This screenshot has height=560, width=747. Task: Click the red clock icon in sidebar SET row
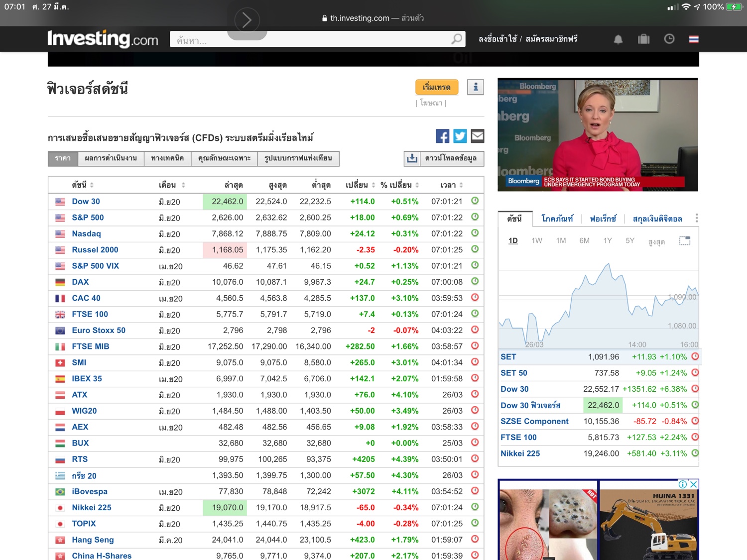click(695, 356)
